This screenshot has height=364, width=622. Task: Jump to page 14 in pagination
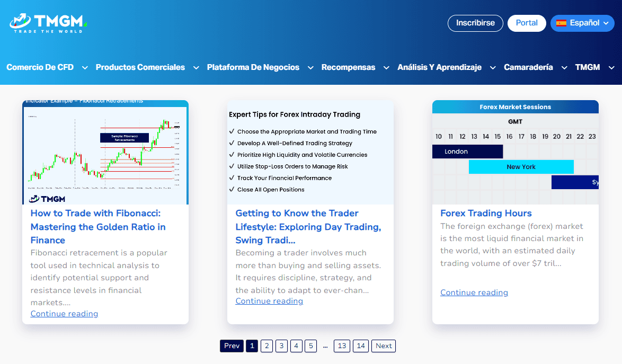coord(361,346)
